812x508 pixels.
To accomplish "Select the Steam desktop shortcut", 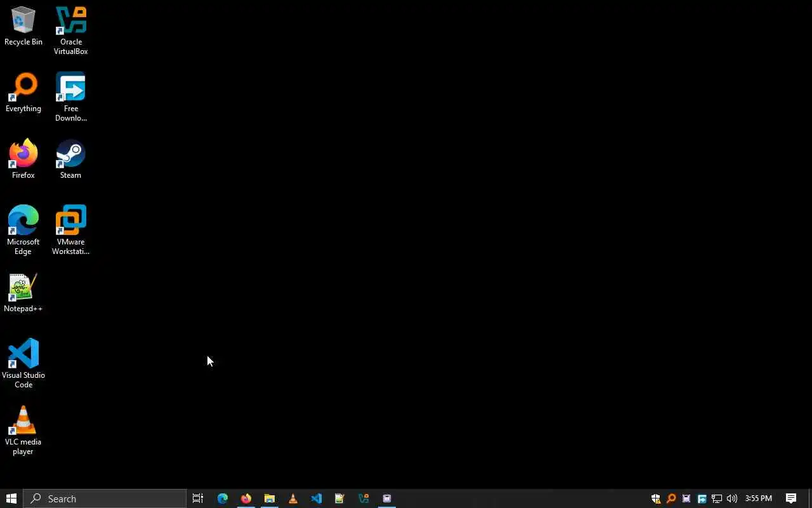I will coord(71,160).
